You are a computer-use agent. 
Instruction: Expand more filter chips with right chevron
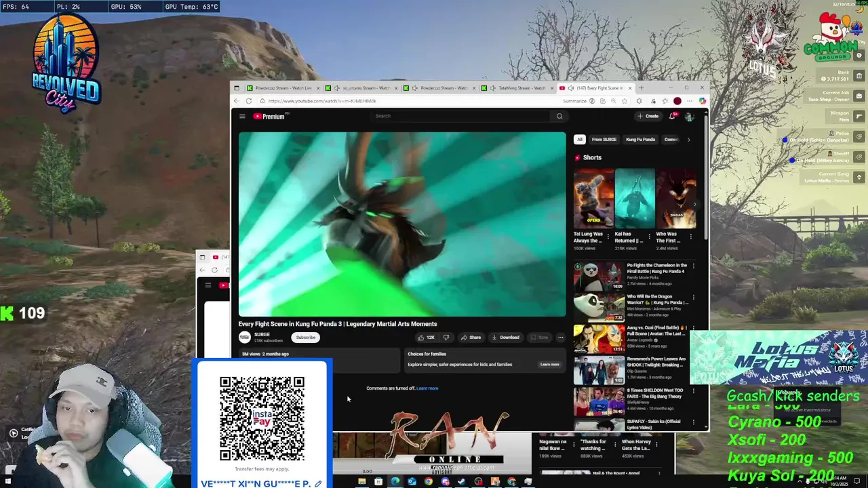(688, 140)
